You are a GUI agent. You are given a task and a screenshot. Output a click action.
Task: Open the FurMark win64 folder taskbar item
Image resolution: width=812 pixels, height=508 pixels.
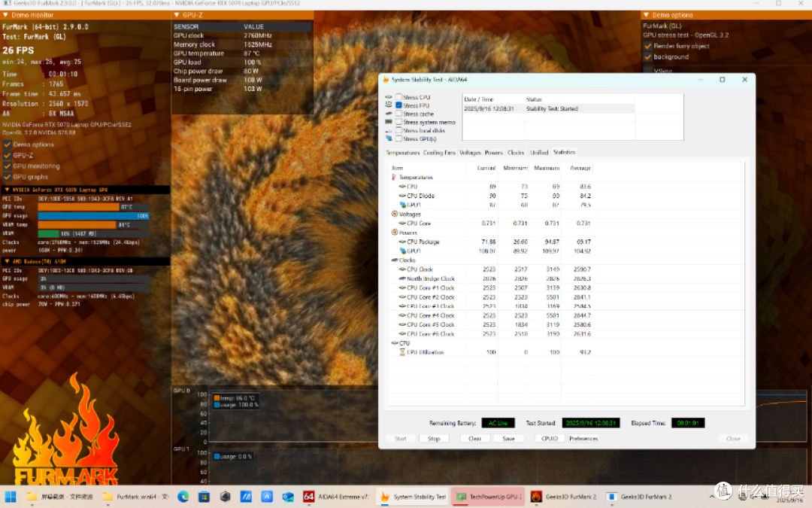pyautogui.click(x=135, y=497)
